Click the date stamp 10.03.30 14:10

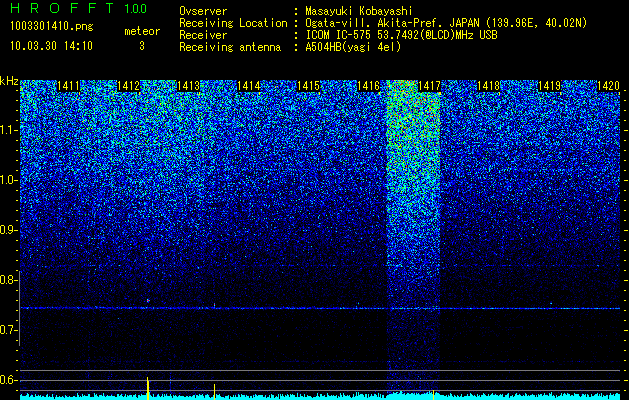51,46
